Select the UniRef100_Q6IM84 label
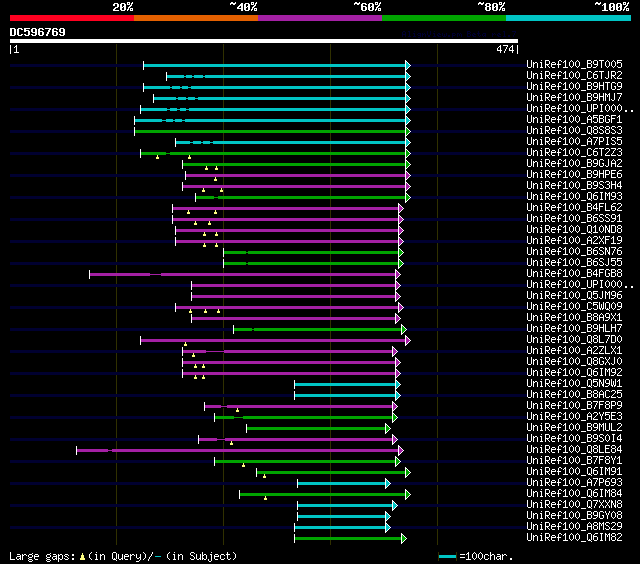The image size is (640, 564). 574,494
